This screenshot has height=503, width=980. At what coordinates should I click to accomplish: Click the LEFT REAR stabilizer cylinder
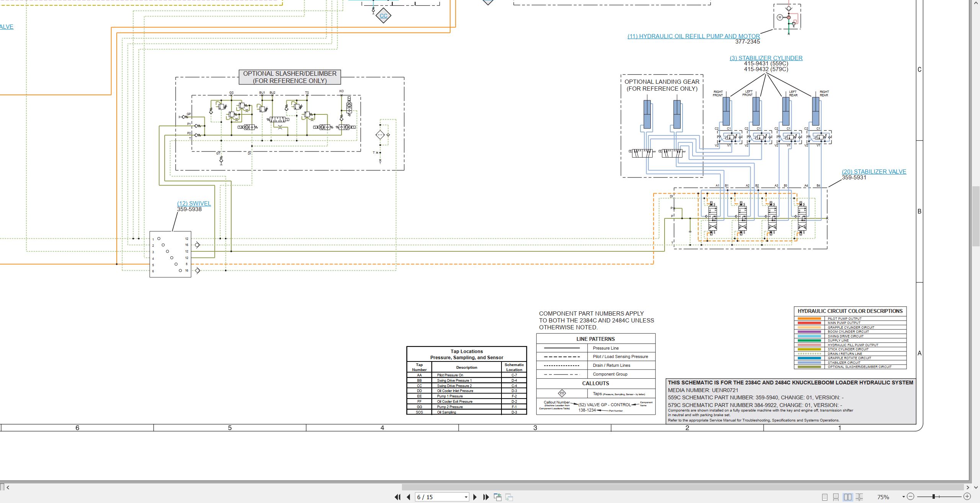click(x=786, y=111)
